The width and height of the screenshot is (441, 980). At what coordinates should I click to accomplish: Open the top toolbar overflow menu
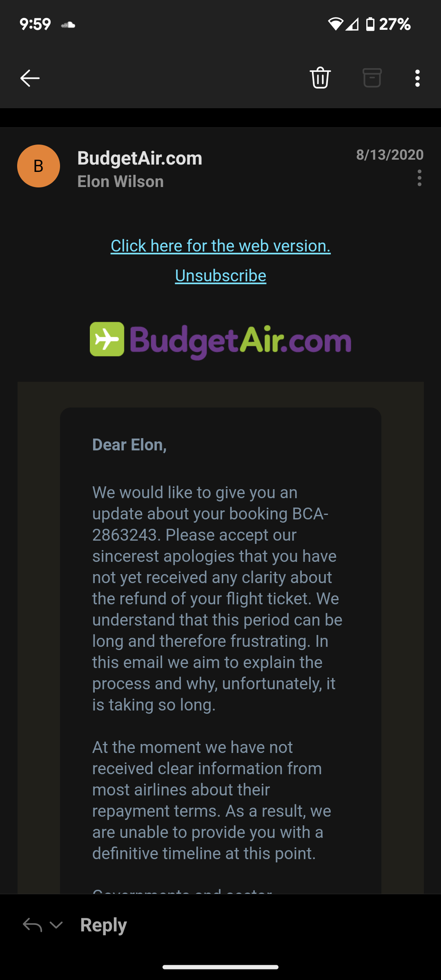[x=417, y=78]
